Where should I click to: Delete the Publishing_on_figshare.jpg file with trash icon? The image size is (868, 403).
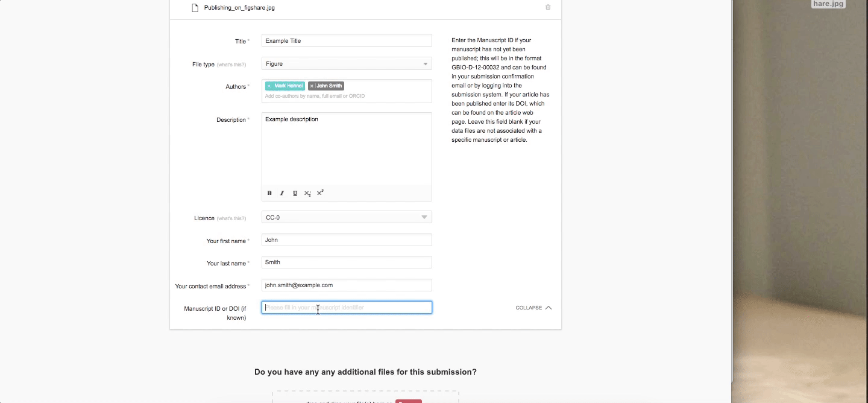[x=548, y=8]
